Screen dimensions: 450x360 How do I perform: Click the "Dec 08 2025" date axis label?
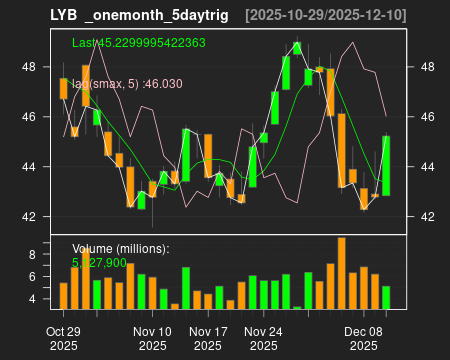pyautogui.click(x=363, y=339)
